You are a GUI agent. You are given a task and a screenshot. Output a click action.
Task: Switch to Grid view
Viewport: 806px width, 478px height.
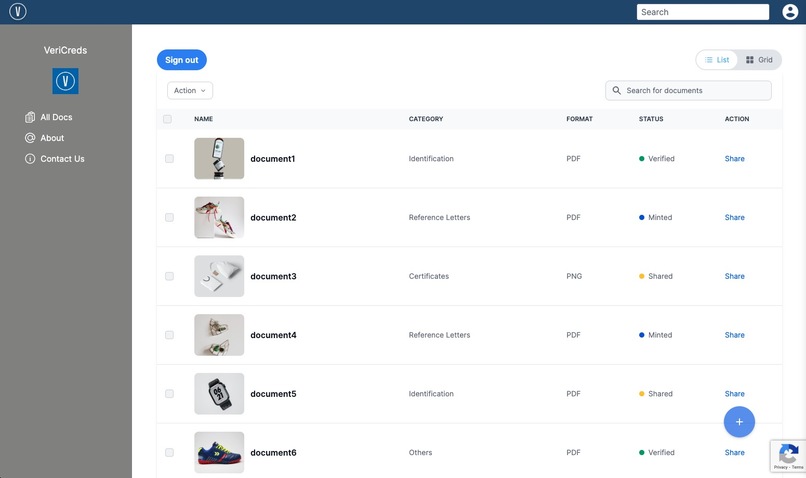pyautogui.click(x=759, y=60)
